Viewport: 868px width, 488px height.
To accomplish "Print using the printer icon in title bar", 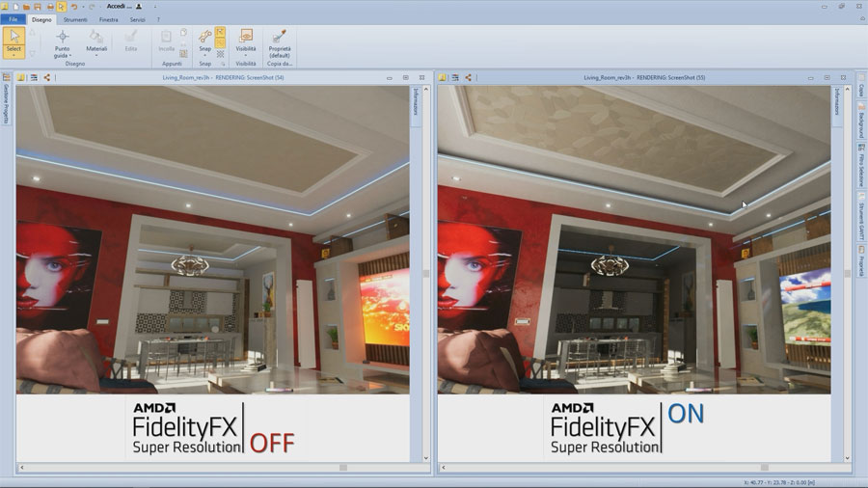I will coord(50,7).
